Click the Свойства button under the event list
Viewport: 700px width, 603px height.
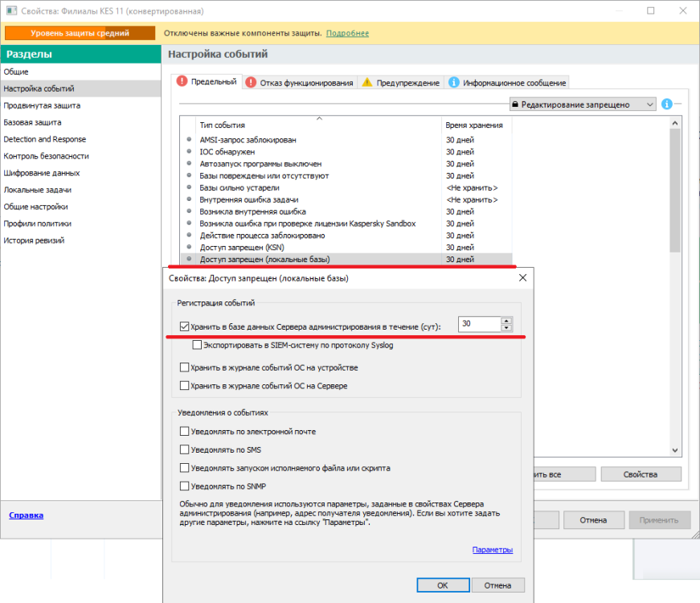coord(641,474)
